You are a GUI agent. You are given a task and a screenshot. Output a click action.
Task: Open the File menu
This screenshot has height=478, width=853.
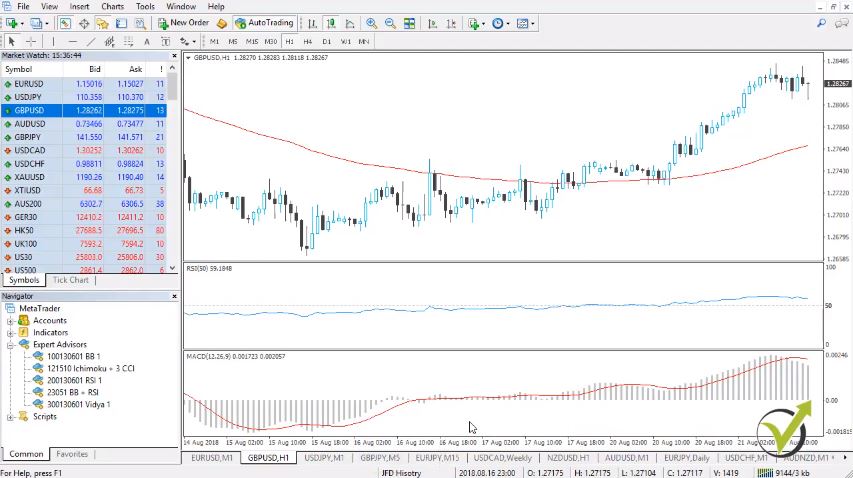(x=23, y=7)
